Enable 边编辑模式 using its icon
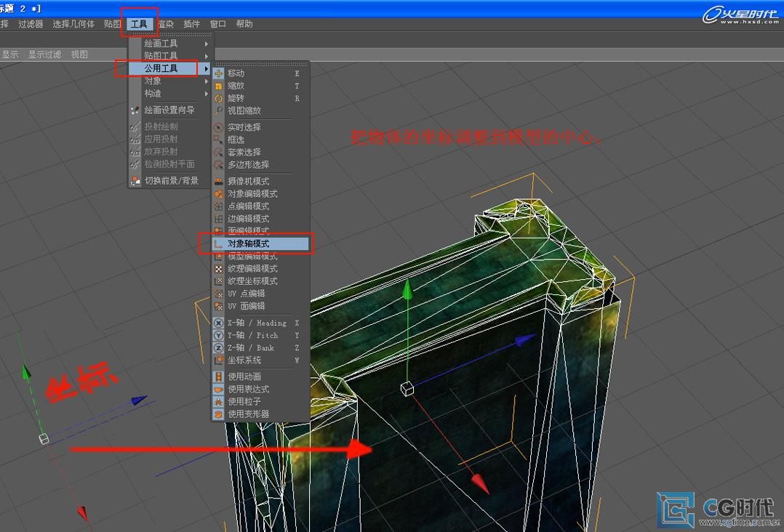 tap(218, 219)
